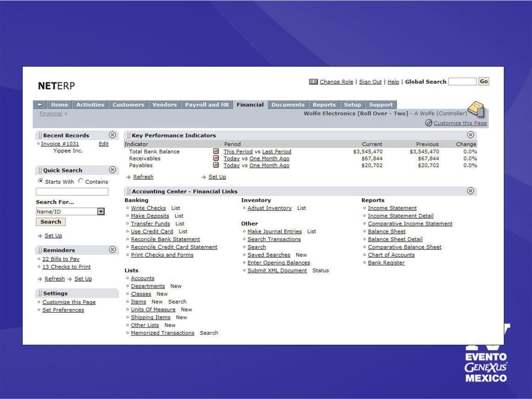Screen dimensions: 532x399
Task: Click the Quick Search panel's Search button
Action: click(x=51, y=221)
